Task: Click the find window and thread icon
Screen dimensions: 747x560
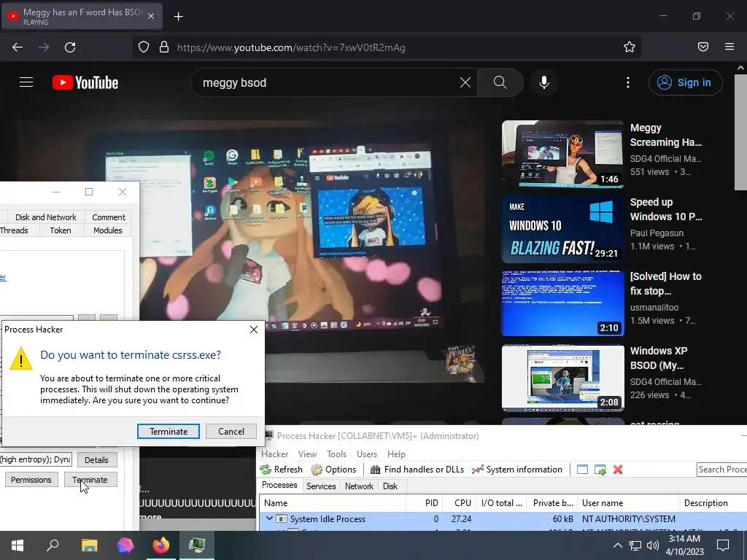Action: coord(600,470)
